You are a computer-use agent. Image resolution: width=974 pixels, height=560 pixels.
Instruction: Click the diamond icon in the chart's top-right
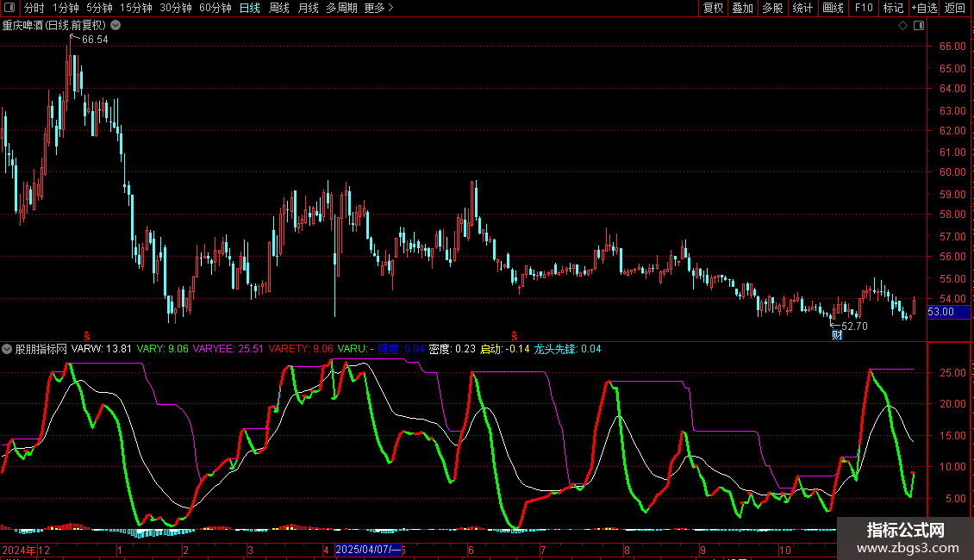click(902, 26)
